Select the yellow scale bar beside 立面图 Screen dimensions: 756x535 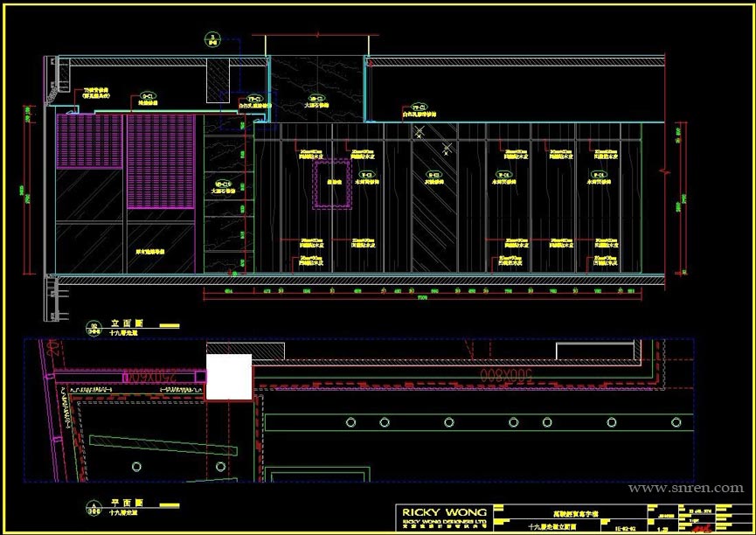tap(170, 326)
